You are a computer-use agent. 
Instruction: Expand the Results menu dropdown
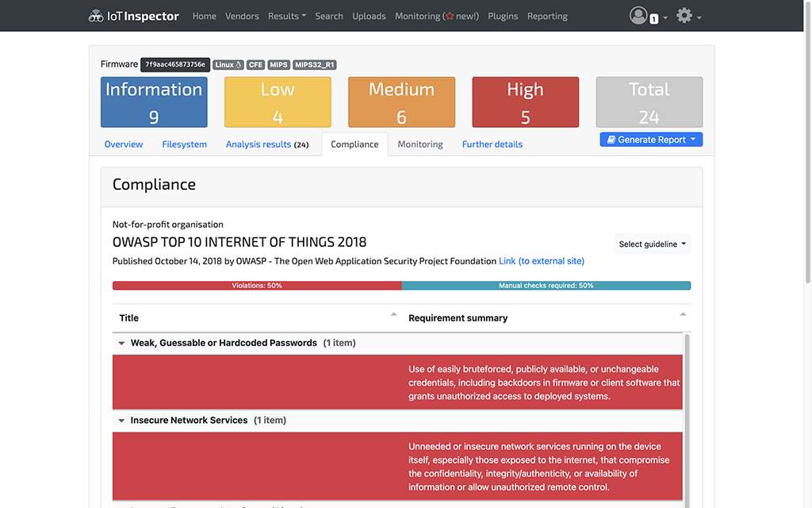tap(287, 16)
